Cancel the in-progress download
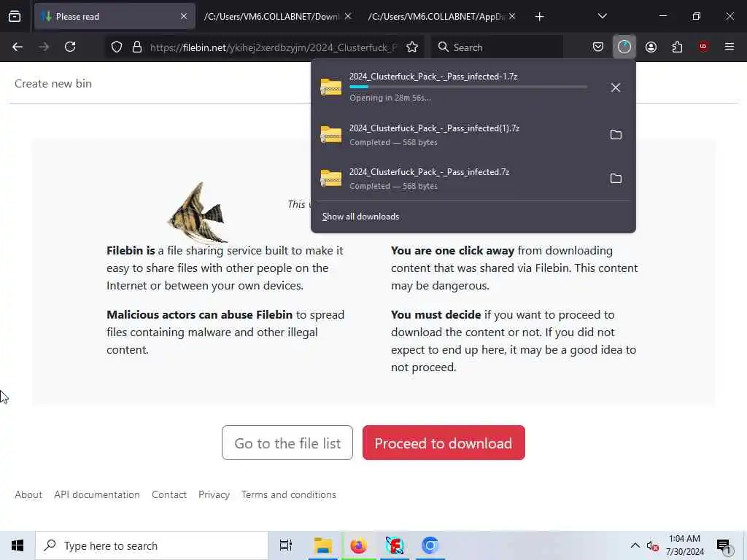 point(616,87)
